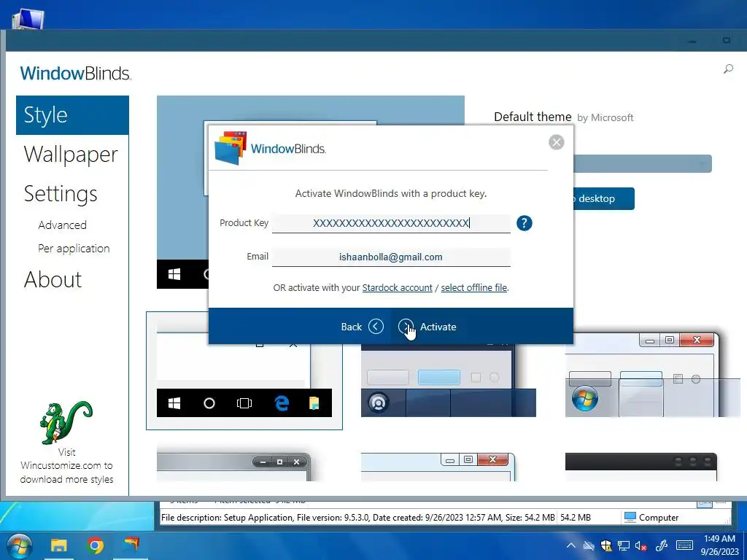Click the WindowBlinds logo in the main window

(75, 74)
